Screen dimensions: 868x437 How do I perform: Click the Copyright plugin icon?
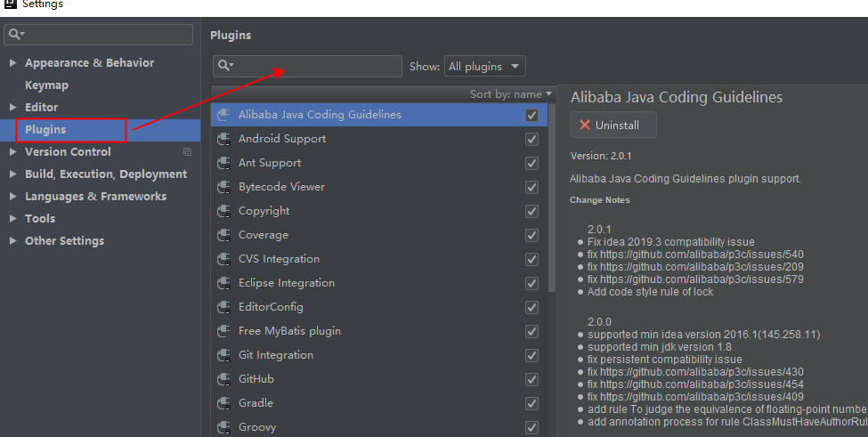point(223,211)
